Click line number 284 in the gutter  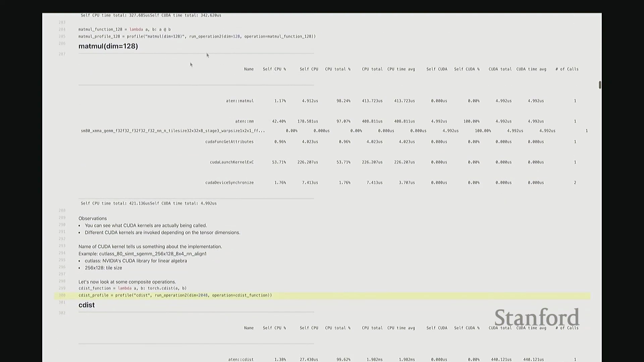62,29
